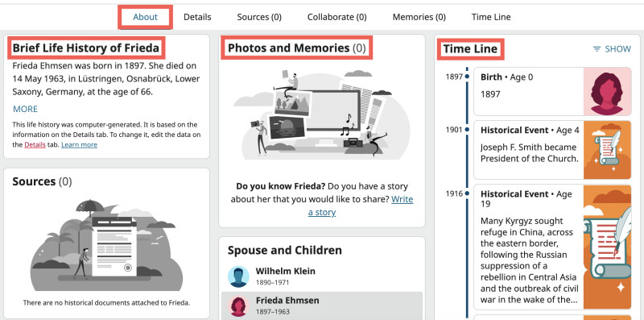
Task: Click the 1901 Historical Event scroll icon
Action: 608,150
